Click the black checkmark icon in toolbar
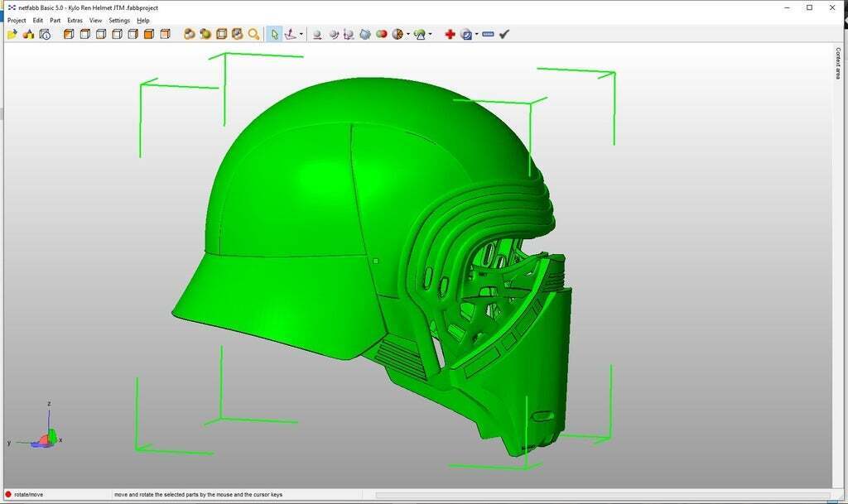The image size is (848, 504). tap(504, 34)
